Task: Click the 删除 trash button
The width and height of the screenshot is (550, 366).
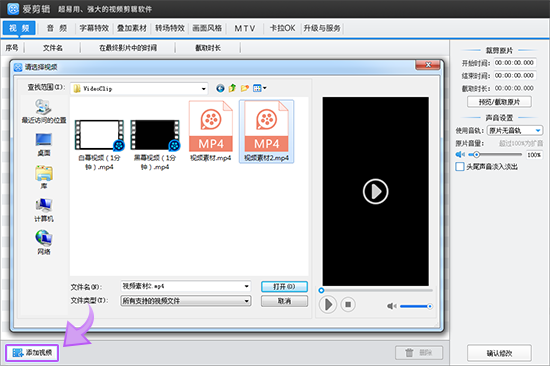Action: [x=419, y=353]
